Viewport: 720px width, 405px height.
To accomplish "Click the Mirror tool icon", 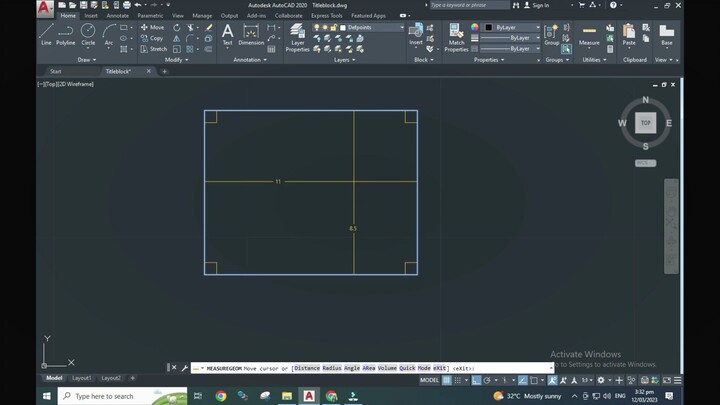I will coord(177,38).
